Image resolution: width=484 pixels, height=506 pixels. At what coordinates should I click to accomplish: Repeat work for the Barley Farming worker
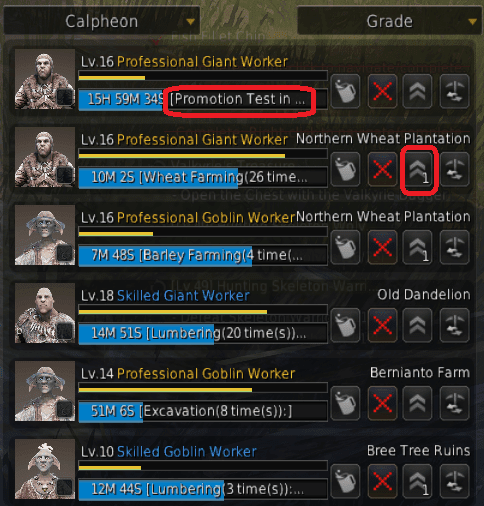coord(455,247)
